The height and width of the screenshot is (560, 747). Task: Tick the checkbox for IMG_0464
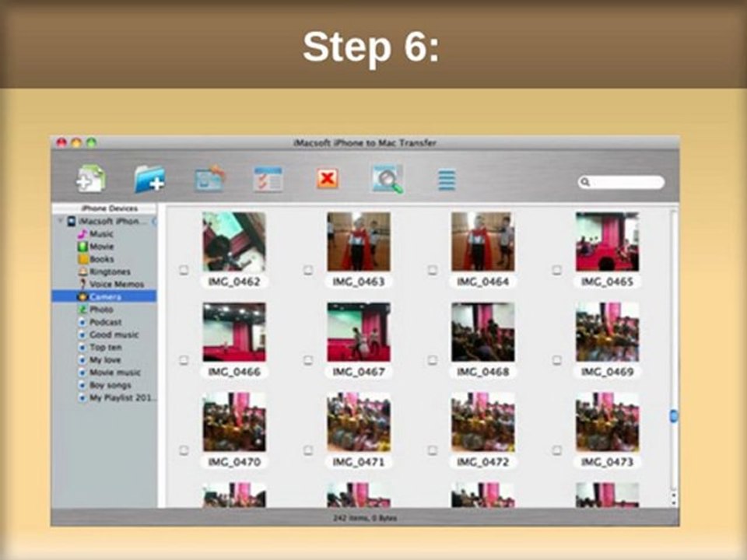coord(432,270)
